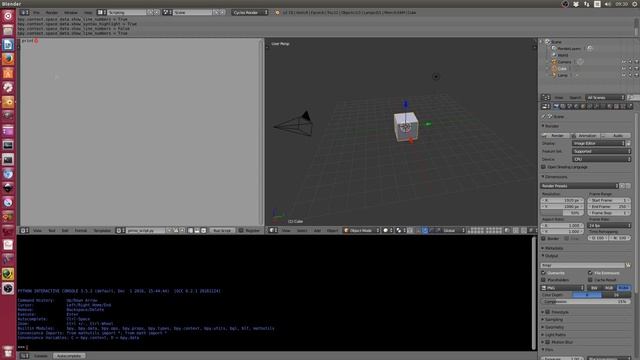Adjust the Compression slider
This screenshot has width=640, height=360.
click(586, 302)
